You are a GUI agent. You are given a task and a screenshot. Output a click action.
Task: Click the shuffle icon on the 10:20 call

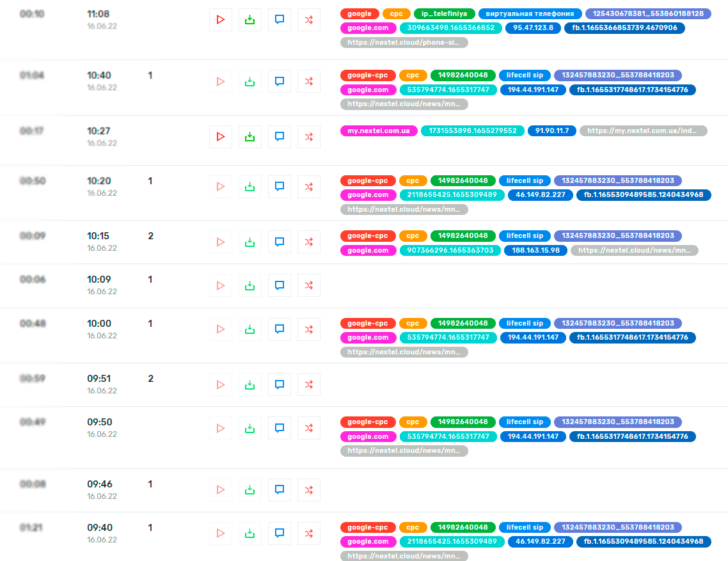click(309, 187)
